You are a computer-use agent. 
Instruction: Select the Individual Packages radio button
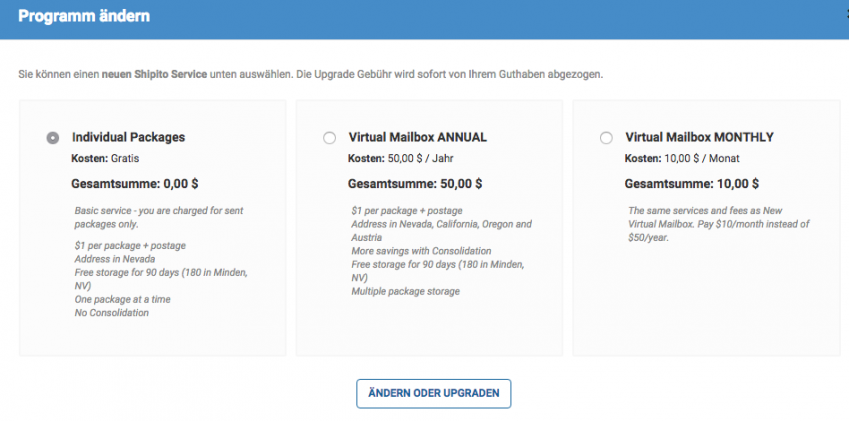click(53, 138)
